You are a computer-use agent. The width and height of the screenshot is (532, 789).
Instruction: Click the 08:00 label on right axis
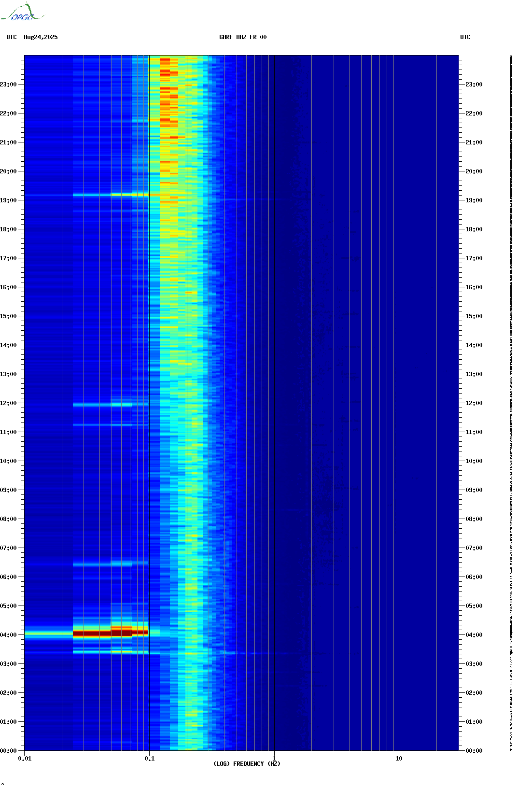click(x=474, y=519)
